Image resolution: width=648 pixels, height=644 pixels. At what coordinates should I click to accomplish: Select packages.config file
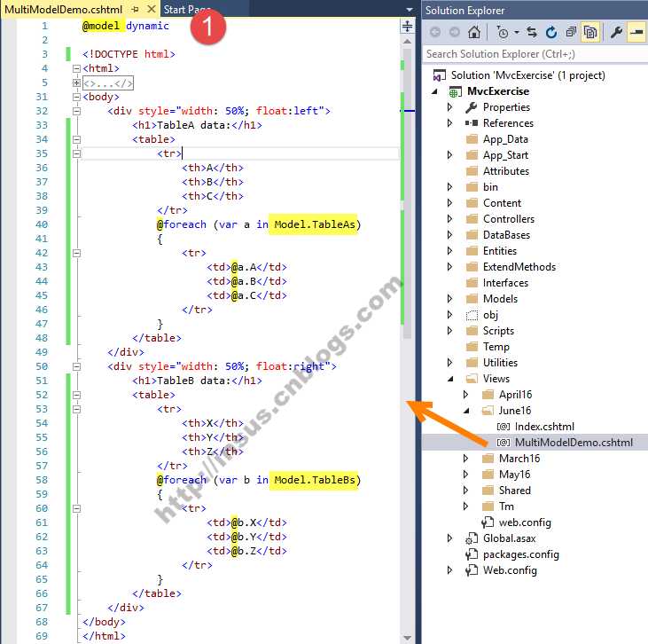pyautogui.click(x=520, y=554)
